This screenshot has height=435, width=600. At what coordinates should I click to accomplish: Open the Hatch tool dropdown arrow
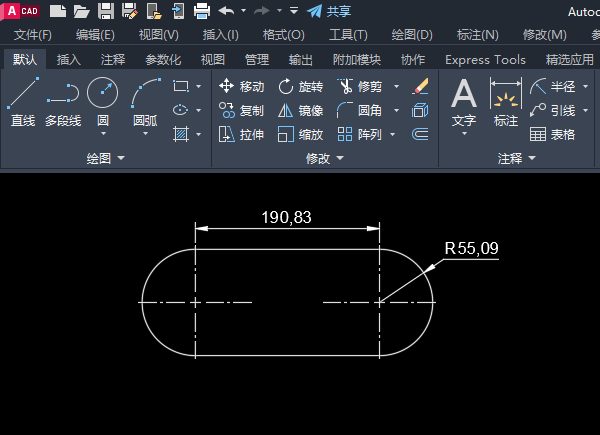click(x=198, y=135)
